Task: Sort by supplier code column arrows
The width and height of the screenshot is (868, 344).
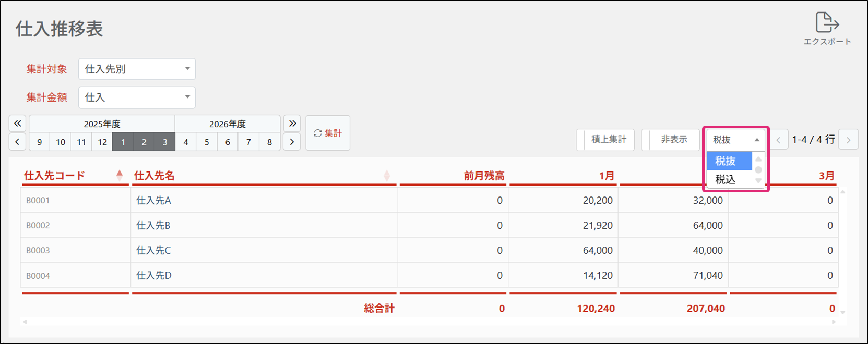Action: 120,176
